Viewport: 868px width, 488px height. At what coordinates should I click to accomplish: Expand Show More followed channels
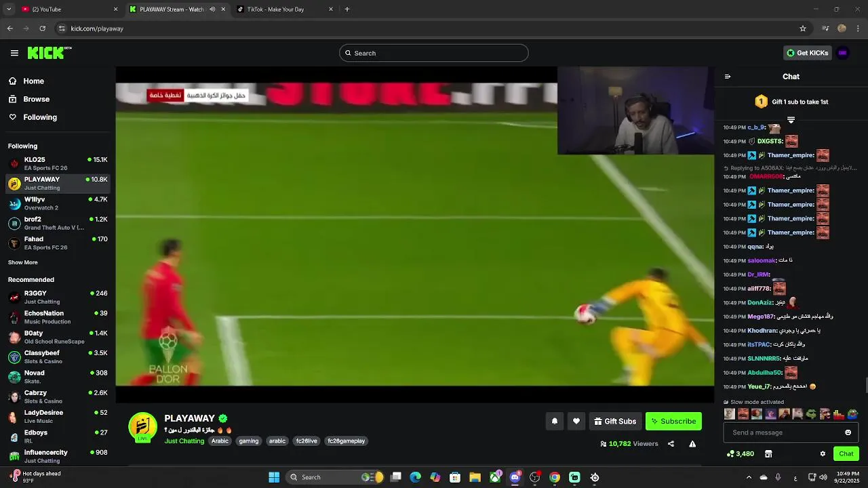pyautogui.click(x=23, y=262)
